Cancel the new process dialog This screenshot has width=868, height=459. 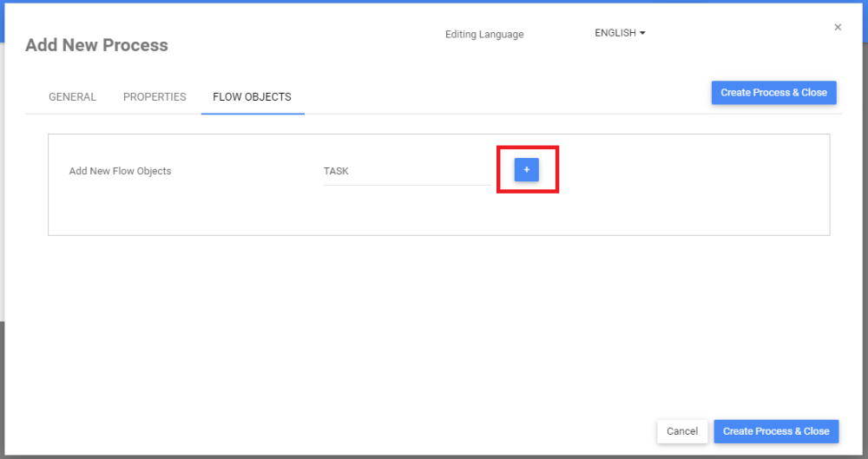point(682,431)
